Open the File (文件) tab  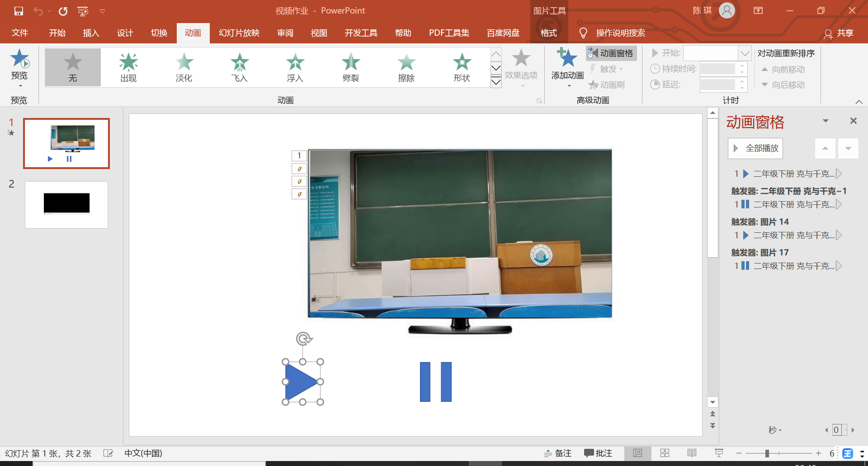[x=20, y=33]
